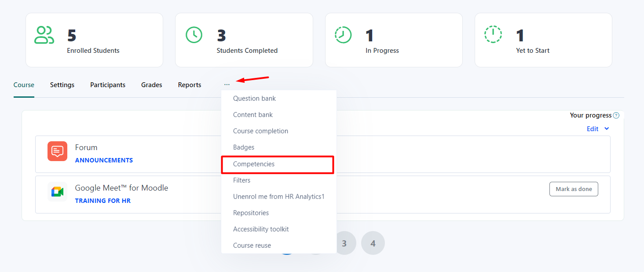Switch to the Participants tab

(x=108, y=85)
